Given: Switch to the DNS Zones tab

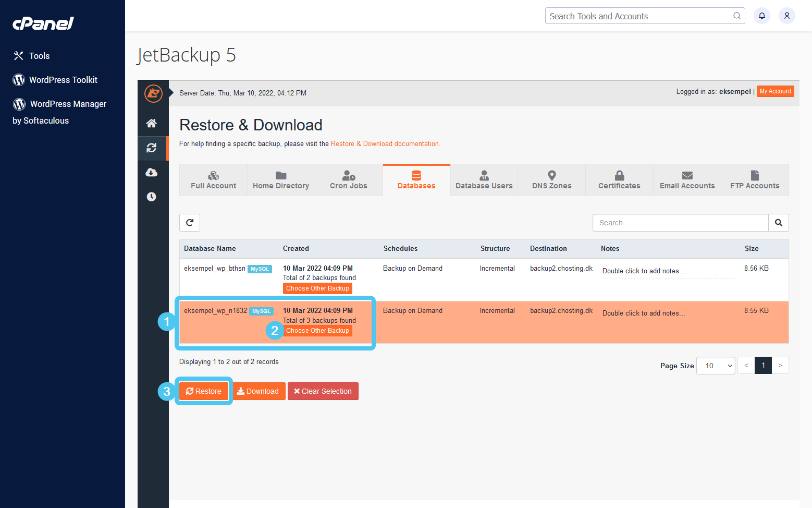Looking at the screenshot, I should [x=551, y=179].
